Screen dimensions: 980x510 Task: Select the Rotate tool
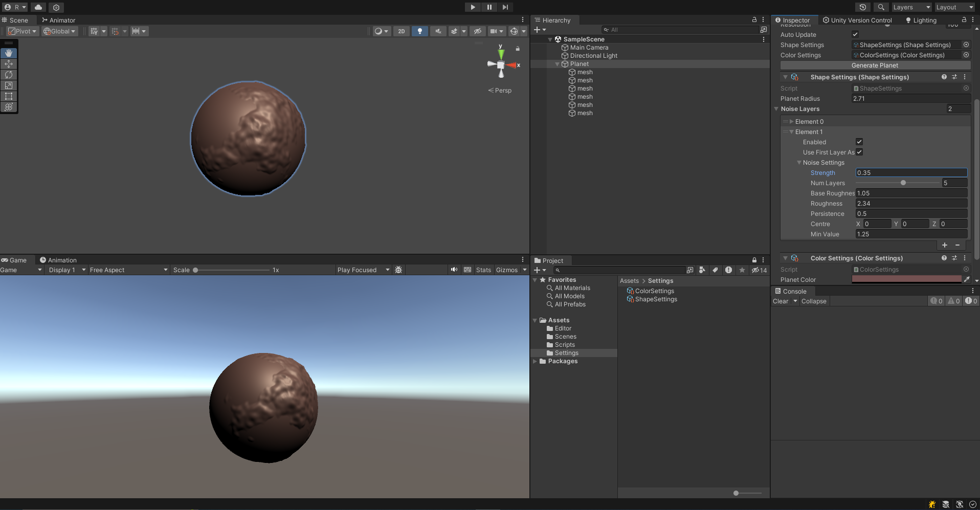(x=9, y=75)
